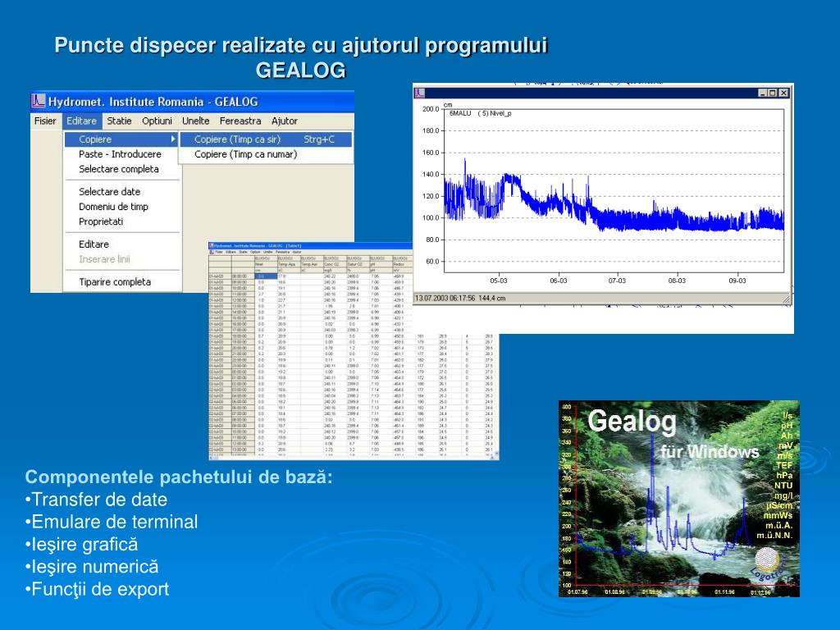Click the Satur O2 column header
The width and height of the screenshot is (840, 630).
[358, 264]
